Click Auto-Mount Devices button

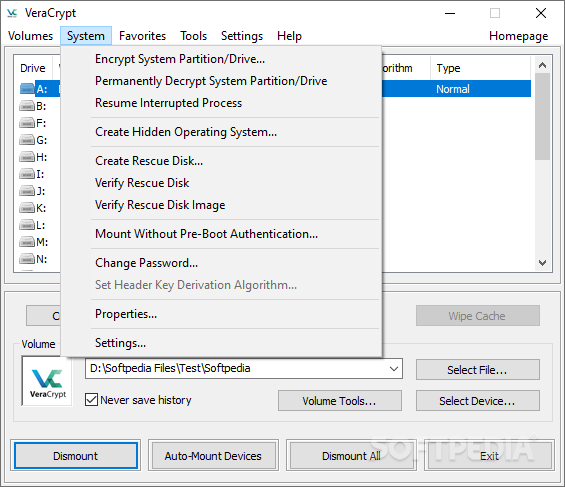(x=213, y=456)
